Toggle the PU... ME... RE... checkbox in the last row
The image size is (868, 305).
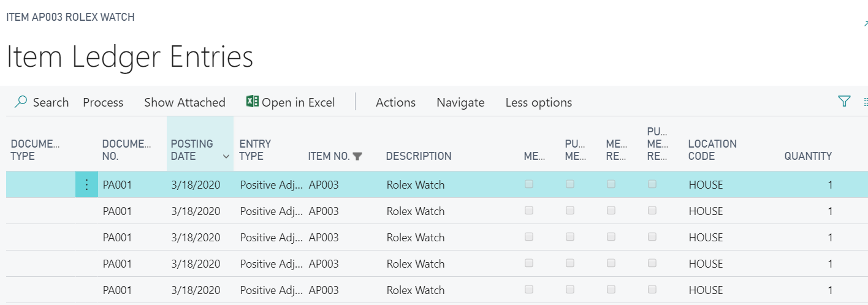point(652,289)
